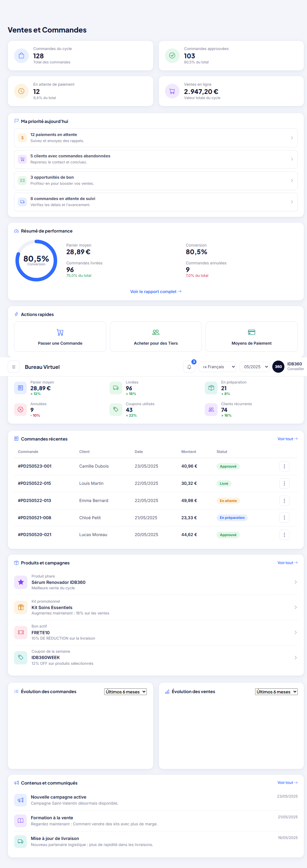Viewport: 307px width, 868px height.
Task: Expand the Kit Soins Essentiels chevron
Action: pos(296,607)
